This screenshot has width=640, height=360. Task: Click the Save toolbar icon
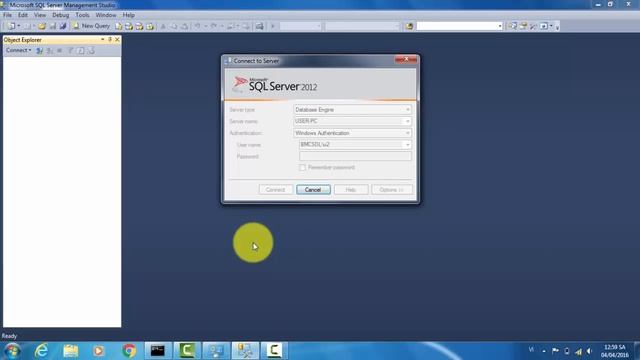pos(53,26)
